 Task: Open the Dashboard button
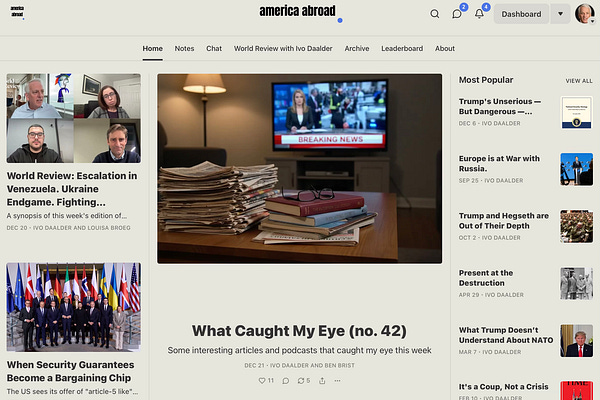tap(521, 14)
